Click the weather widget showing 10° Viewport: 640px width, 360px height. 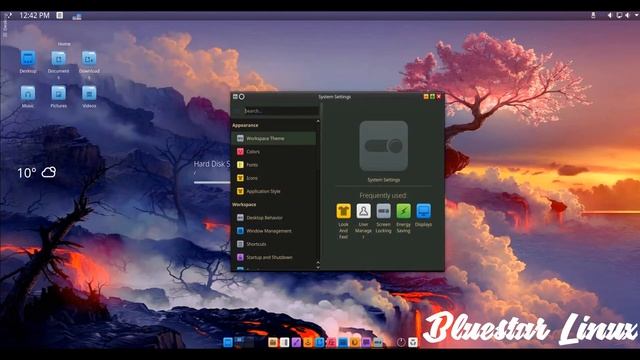36,173
